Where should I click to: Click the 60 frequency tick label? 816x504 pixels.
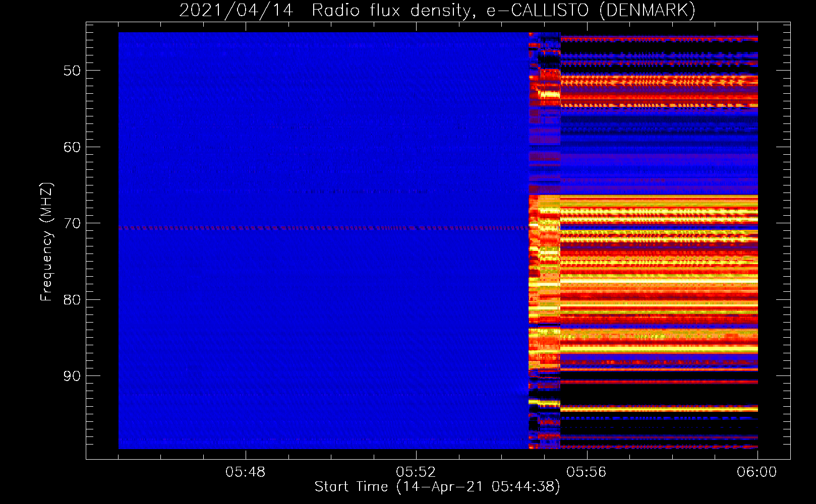coord(72,147)
